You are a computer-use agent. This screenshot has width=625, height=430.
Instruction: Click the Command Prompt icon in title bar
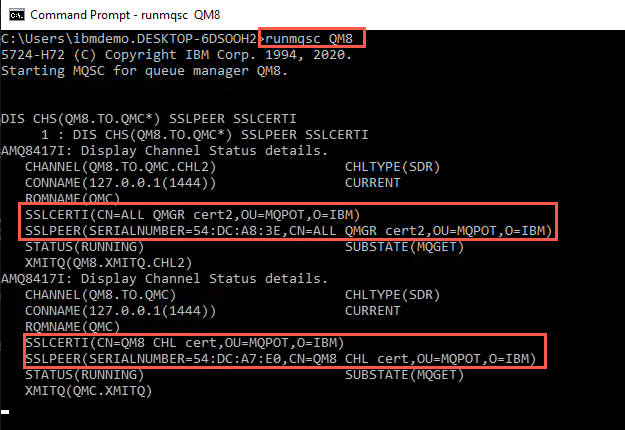17,15
